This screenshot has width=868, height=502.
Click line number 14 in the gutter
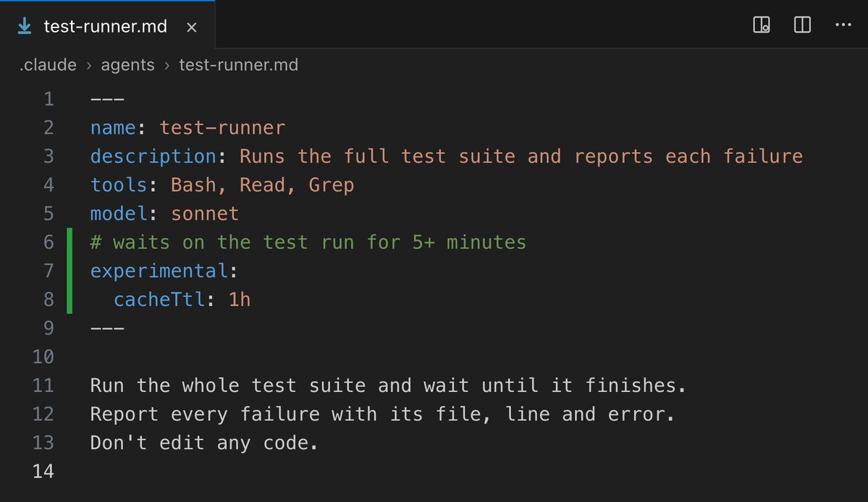(43, 472)
